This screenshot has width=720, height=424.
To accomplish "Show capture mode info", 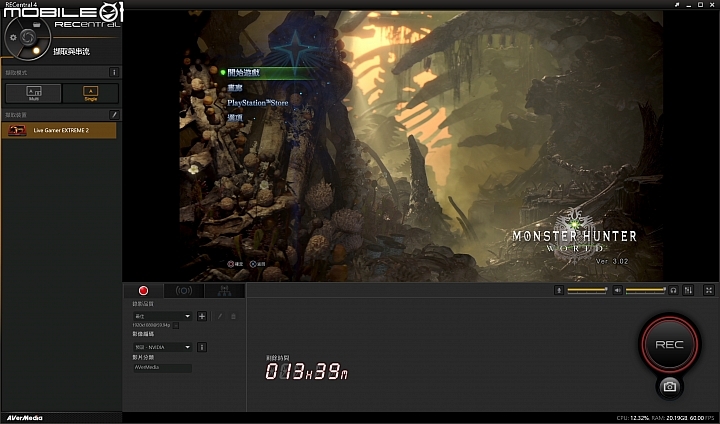I will [x=114, y=72].
